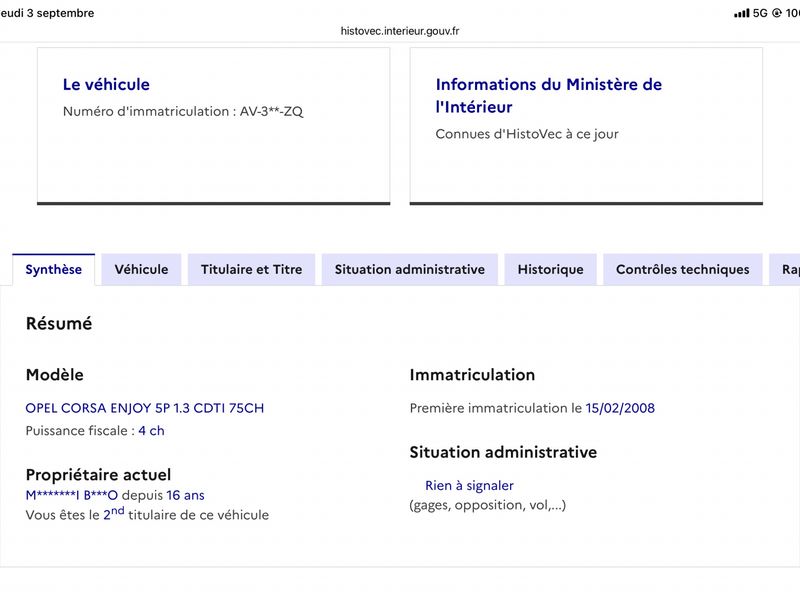Click the first registration date 15/02/2008
Image resolution: width=800 pixels, height=600 pixels.
620,408
